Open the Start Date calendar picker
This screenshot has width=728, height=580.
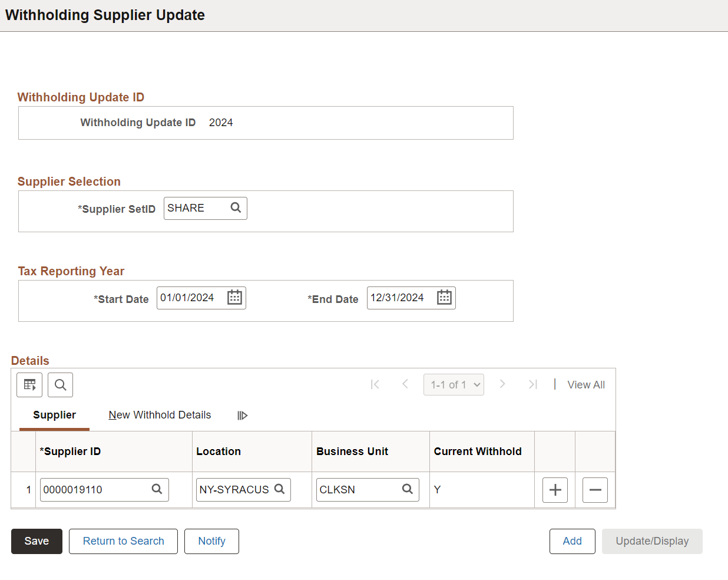234,298
